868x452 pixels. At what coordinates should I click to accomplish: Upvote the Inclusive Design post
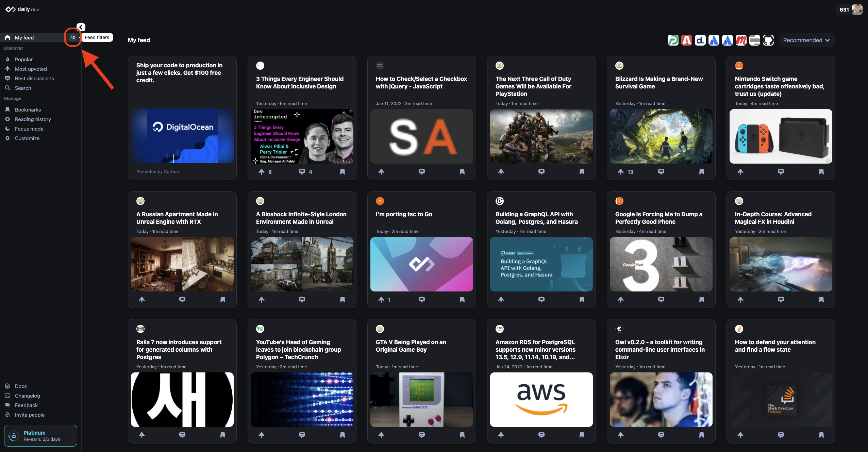pos(262,172)
